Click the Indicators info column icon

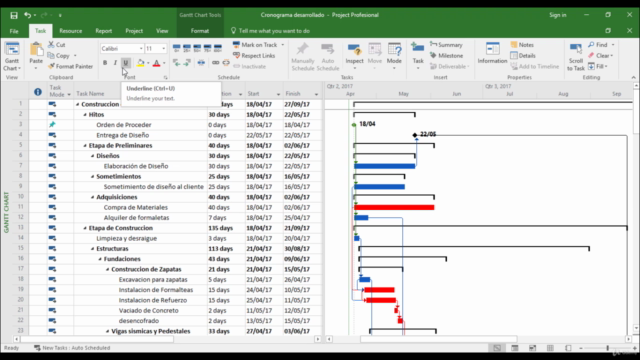click(x=38, y=92)
